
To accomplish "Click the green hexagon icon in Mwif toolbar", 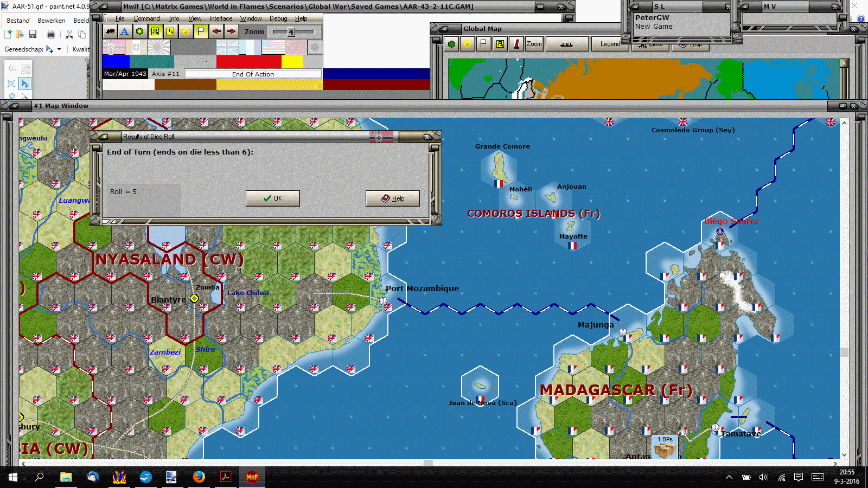I will 140,31.
